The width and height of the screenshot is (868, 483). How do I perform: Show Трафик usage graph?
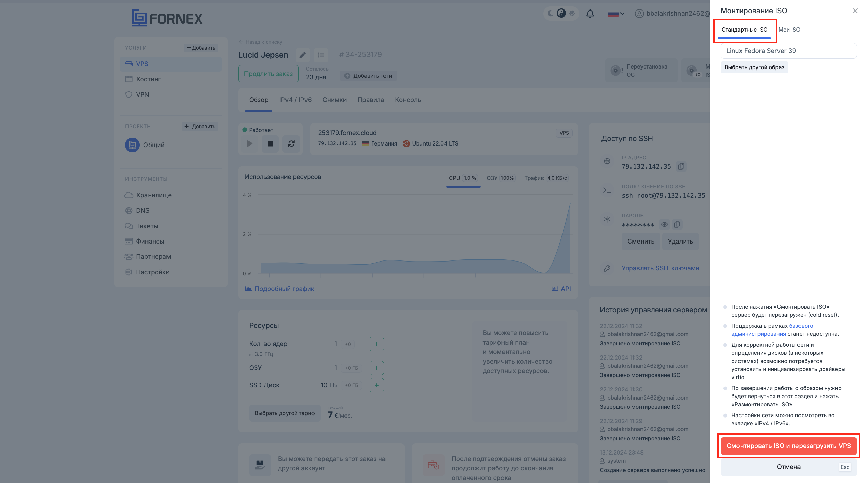[546, 178]
